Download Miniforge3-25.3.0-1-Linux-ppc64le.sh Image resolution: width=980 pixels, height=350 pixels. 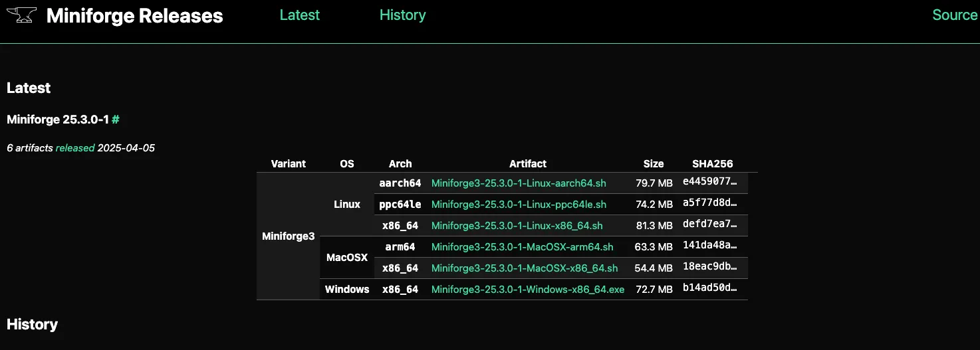(x=519, y=204)
